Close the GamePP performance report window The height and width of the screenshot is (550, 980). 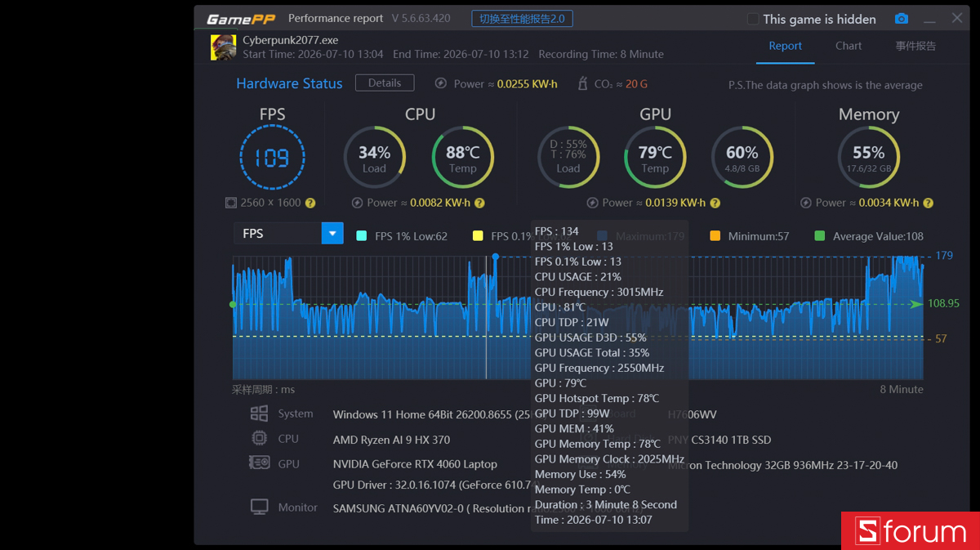(x=957, y=18)
